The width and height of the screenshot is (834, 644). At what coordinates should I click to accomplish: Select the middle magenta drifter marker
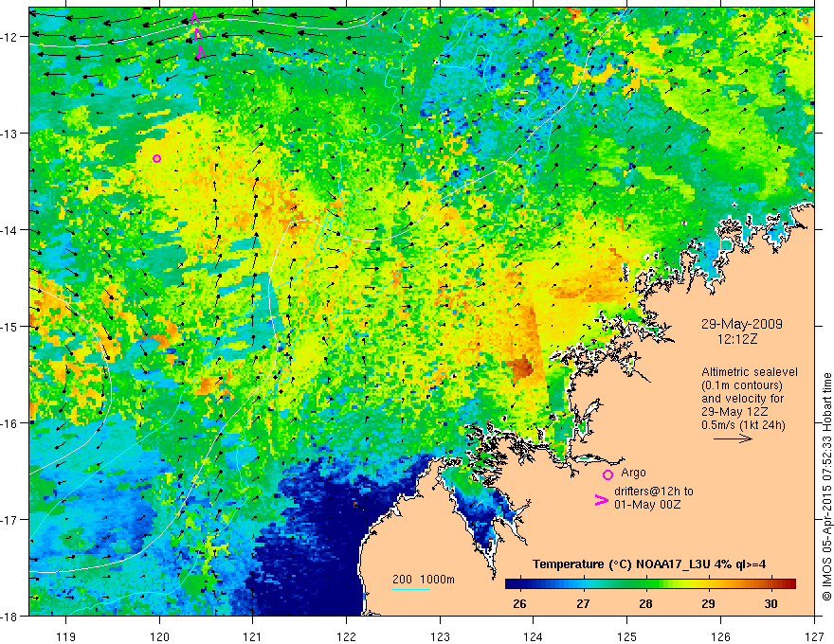click(x=198, y=35)
